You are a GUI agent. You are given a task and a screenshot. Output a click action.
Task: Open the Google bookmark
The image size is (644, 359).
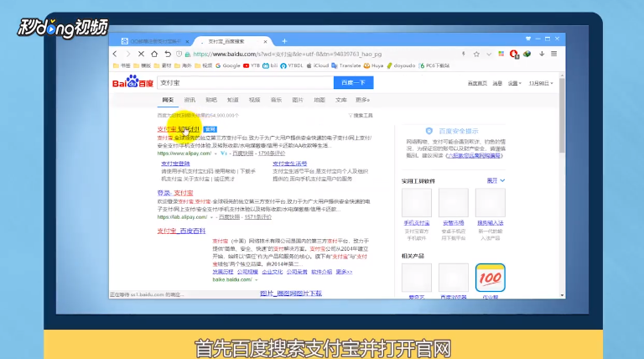click(x=228, y=65)
